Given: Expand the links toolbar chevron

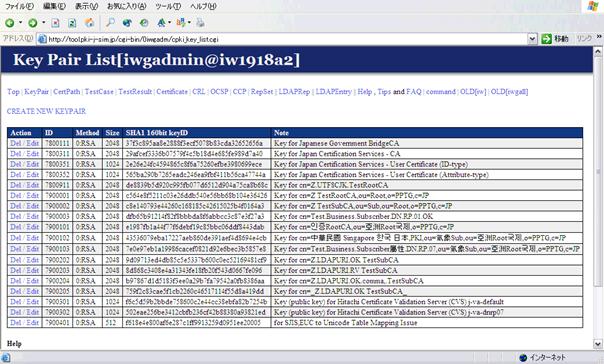Looking at the screenshot, I should [x=599, y=37].
